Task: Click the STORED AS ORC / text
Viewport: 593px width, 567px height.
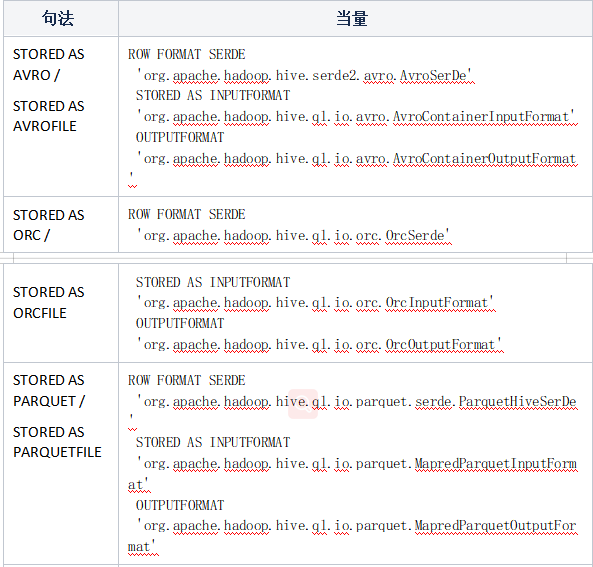Action: pyautogui.click(x=48, y=225)
